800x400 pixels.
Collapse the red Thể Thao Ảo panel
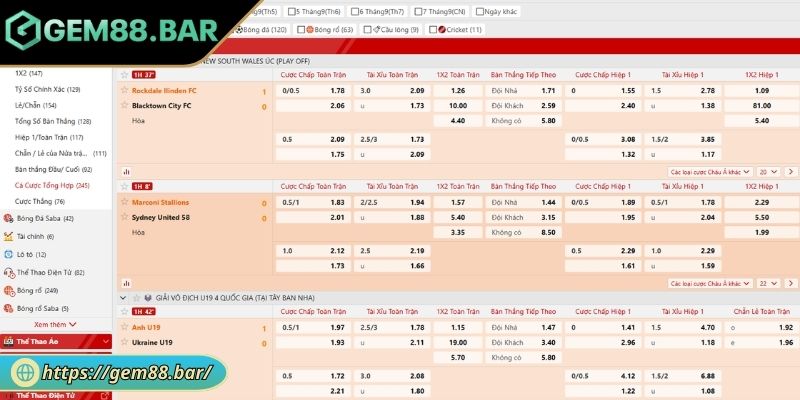pyautogui.click(x=103, y=343)
